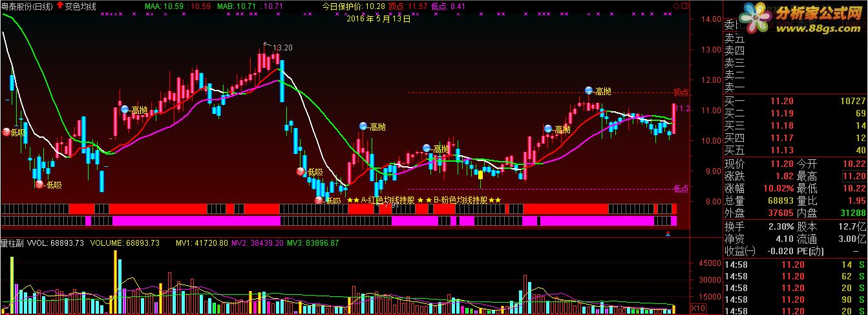The height and width of the screenshot is (315, 868).
Task: Click the 低点 label on dashed line
Action: [681, 189]
